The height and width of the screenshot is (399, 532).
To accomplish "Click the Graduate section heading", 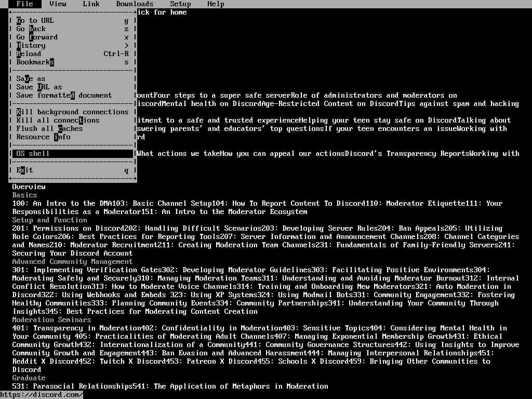I will click(29, 378).
